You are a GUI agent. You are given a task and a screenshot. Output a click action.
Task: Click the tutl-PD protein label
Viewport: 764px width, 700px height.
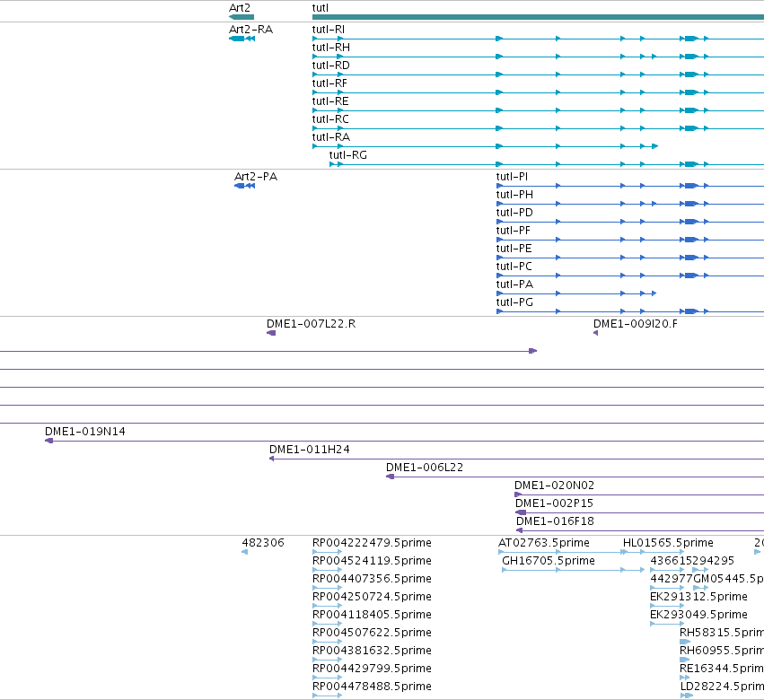[x=514, y=213]
